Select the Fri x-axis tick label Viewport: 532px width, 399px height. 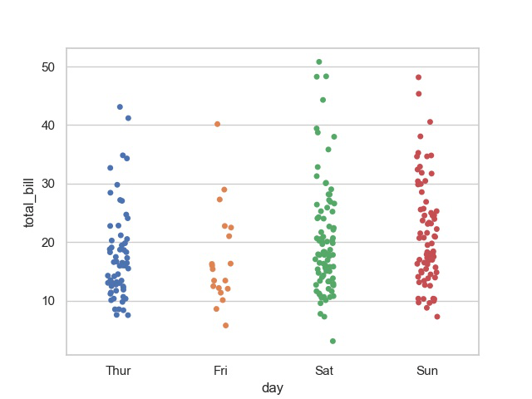point(221,371)
